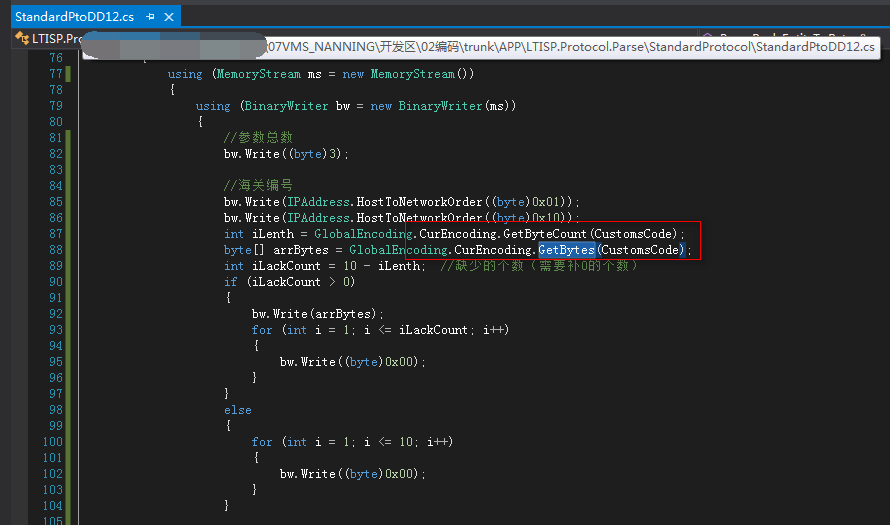Click bw.Write(arrBytes) on line 92

click(318, 314)
